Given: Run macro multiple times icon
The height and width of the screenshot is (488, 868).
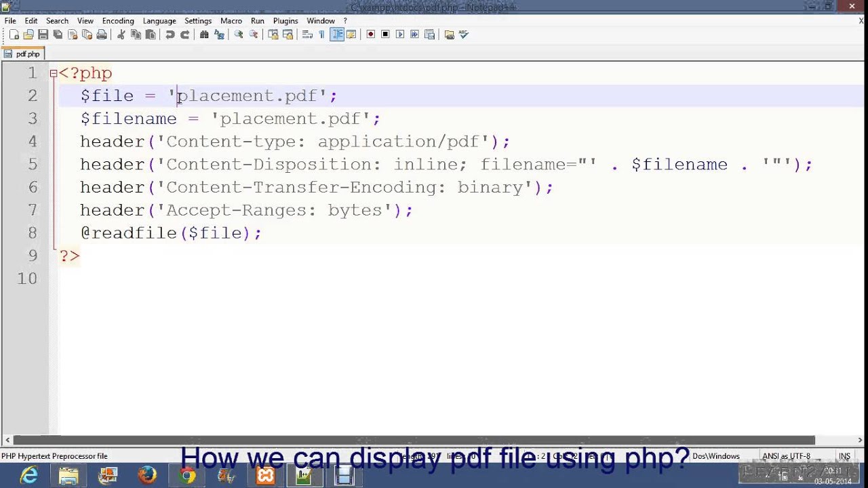Looking at the screenshot, I should pos(414,35).
